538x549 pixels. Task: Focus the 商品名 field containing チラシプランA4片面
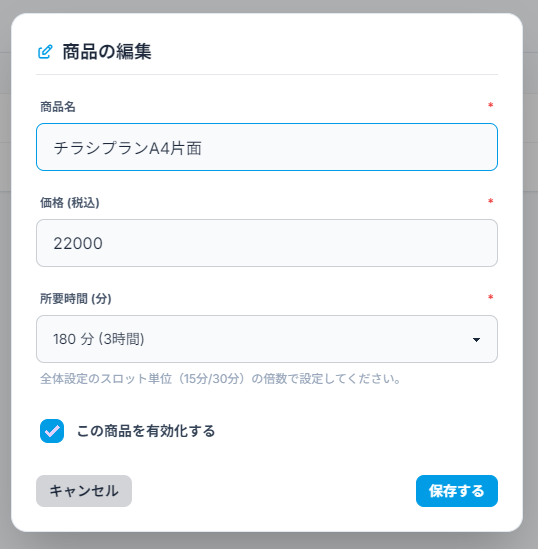[x=267, y=147]
